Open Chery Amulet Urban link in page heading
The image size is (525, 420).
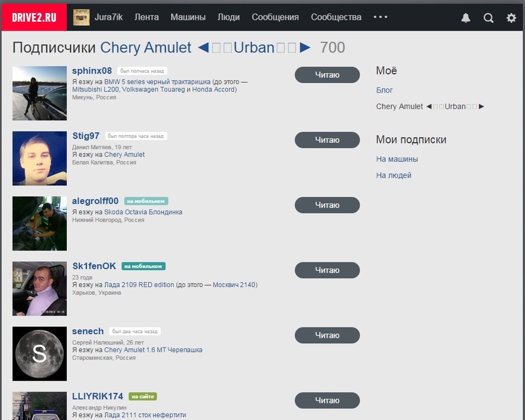coord(206,48)
